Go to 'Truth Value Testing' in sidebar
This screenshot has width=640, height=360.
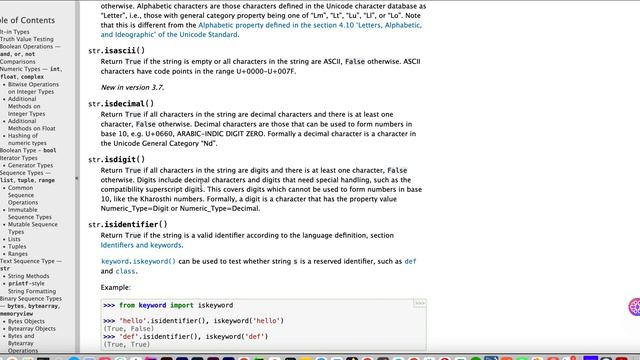tap(27, 39)
